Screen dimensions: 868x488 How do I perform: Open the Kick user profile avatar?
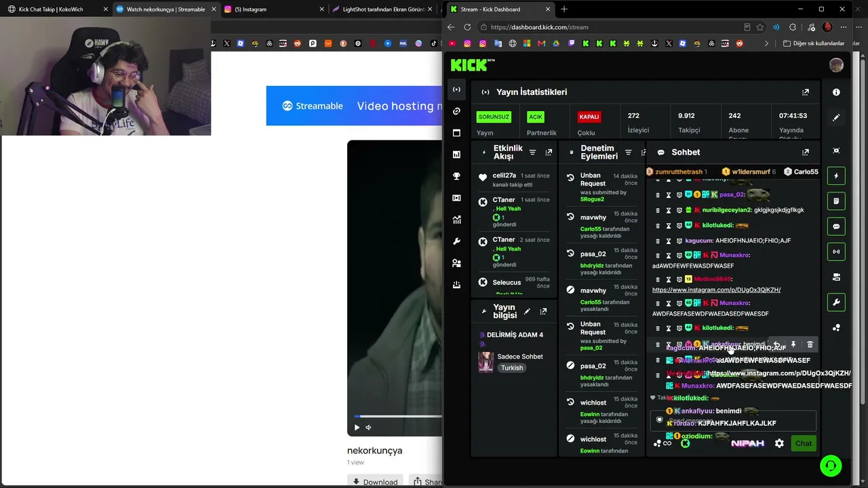(836, 65)
